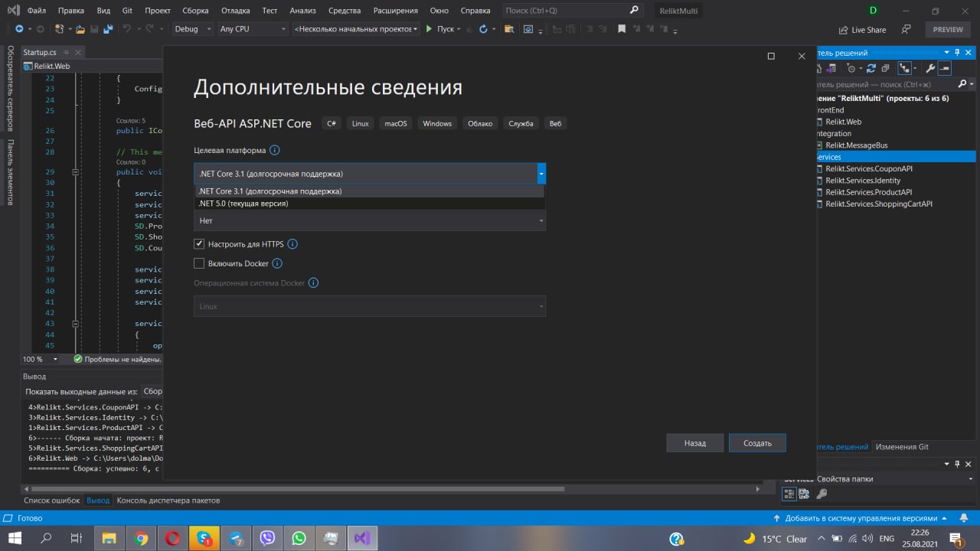980x551 pixels.
Task: Focus the Поиск (Ctrl+Q) search box
Action: (x=572, y=11)
